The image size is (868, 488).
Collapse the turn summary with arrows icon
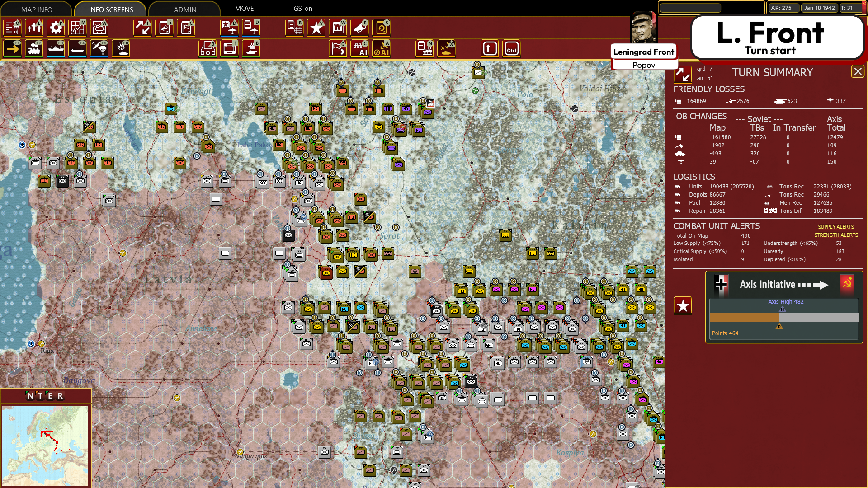point(682,75)
